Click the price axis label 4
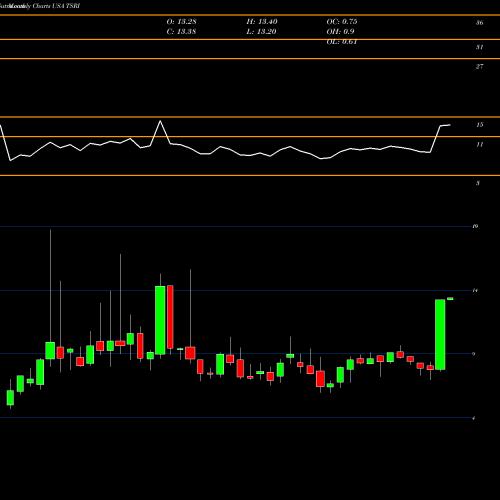500x500 pixels. (x=474, y=418)
